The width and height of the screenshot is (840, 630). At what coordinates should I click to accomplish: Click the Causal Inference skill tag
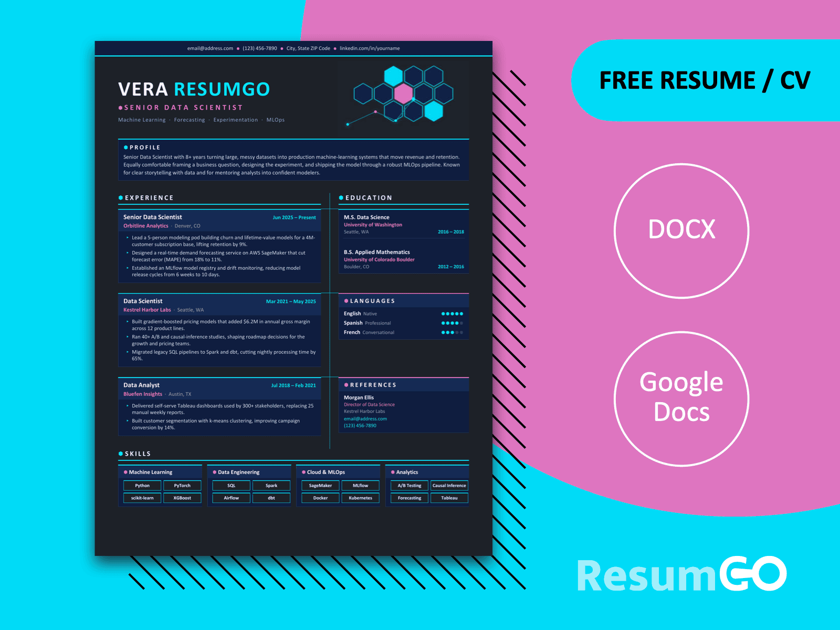click(x=449, y=486)
